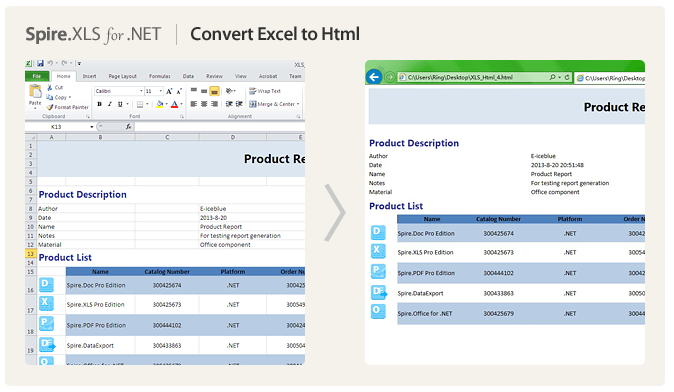Click the Bold formatting icon
Viewport: 674px width, 392px height.
(100, 104)
